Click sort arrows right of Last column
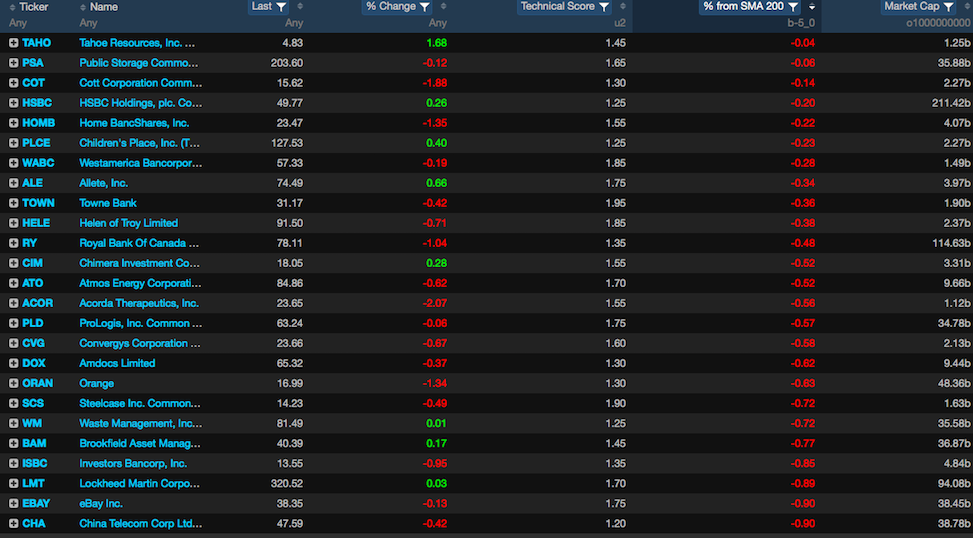This screenshot has width=973, height=538. pyautogui.click(x=300, y=6)
